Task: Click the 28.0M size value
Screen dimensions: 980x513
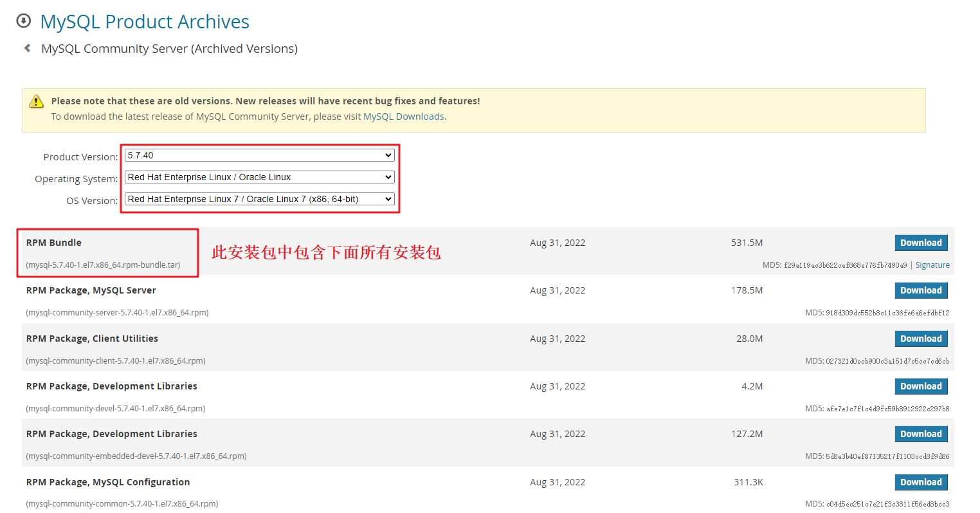Action: tap(750, 339)
